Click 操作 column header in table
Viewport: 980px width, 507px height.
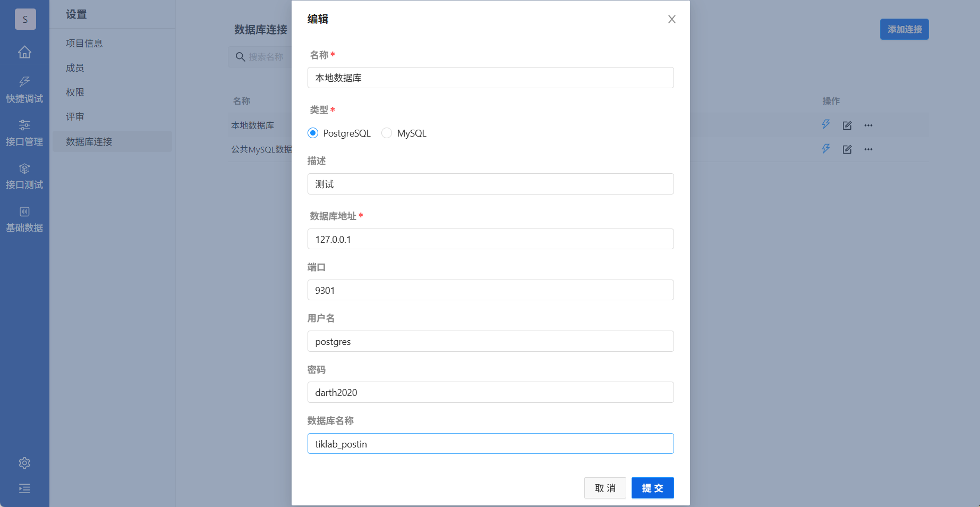tap(831, 101)
